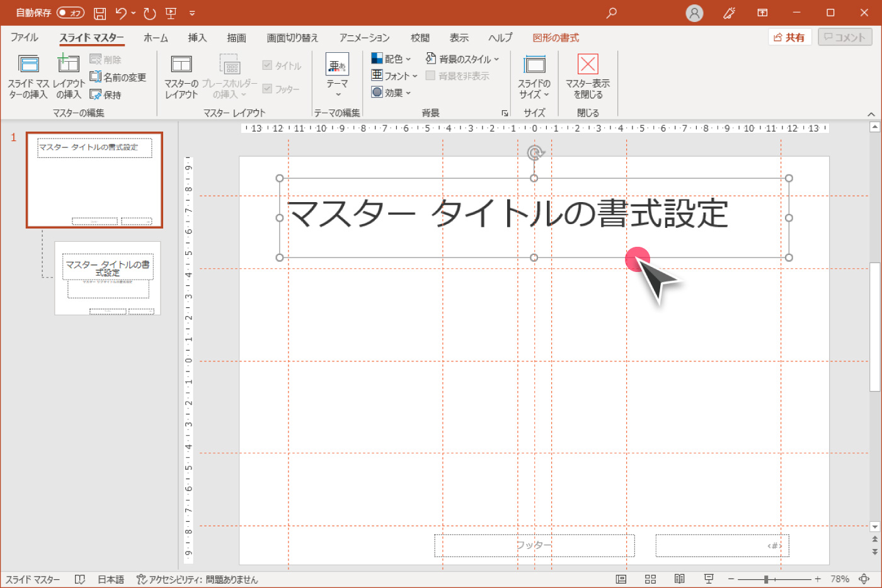Select slide master thumbnail 1
Image resolution: width=882 pixels, height=588 pixels.
pyautogui.click(x=94, y=180)
